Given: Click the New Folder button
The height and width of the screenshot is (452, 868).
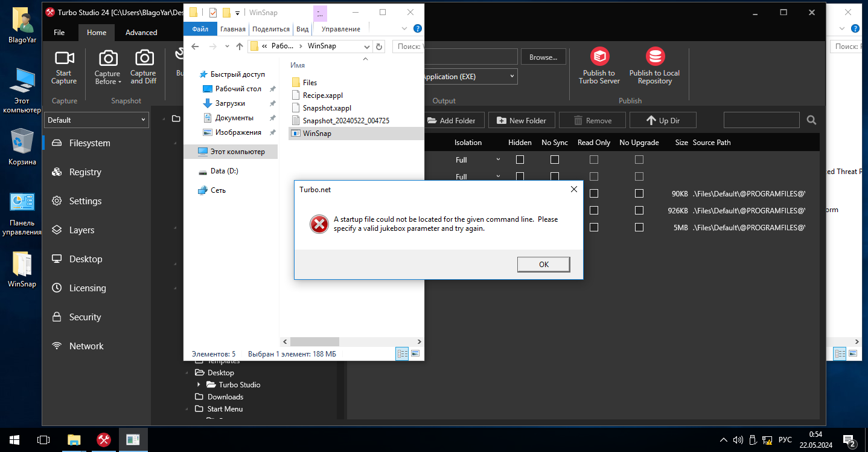Looking at the screenshot, I should [522, 120].
